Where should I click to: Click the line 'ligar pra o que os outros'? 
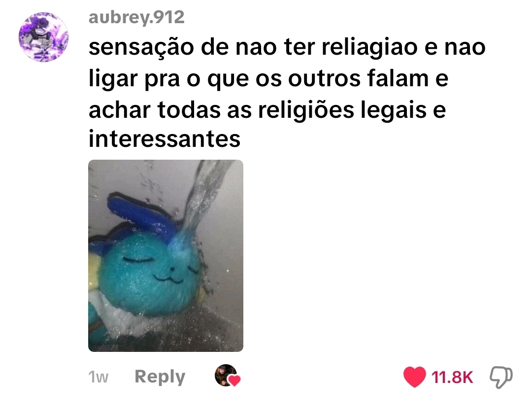pyautogui.click(x=268, y=79)
